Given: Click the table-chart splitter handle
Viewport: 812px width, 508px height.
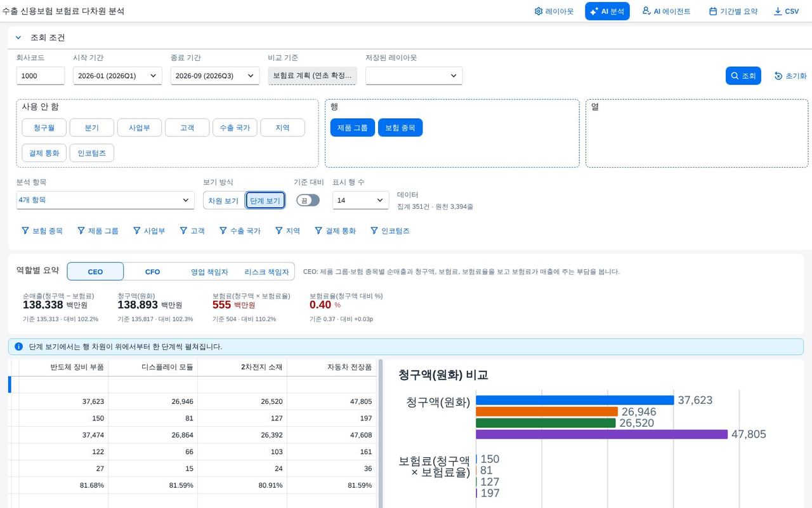Looking at the screenshot, I should pyautogui.click(x=381, y=434).
